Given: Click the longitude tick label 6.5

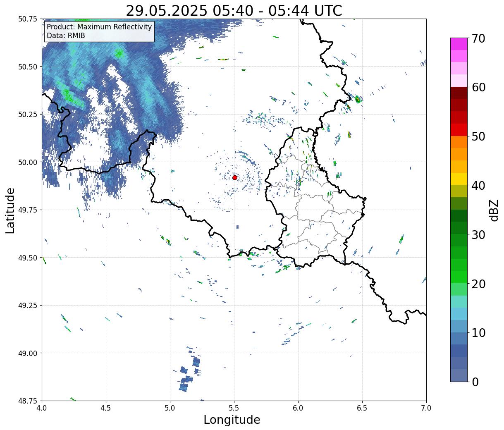Looking at the screenshot, I should point(362,408).
